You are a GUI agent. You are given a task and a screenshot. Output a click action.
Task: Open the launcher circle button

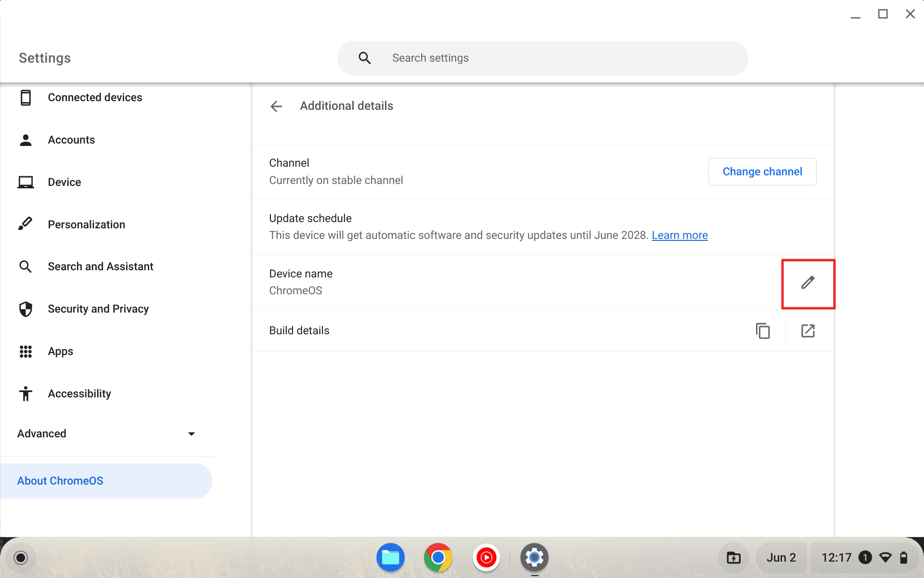(x=21, y=558)
